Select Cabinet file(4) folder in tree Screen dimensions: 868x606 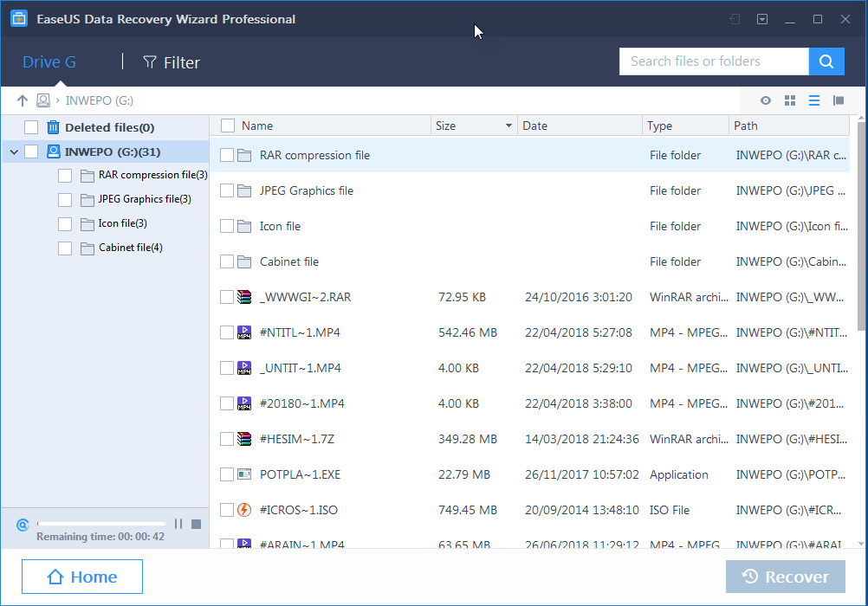point(130,248)
